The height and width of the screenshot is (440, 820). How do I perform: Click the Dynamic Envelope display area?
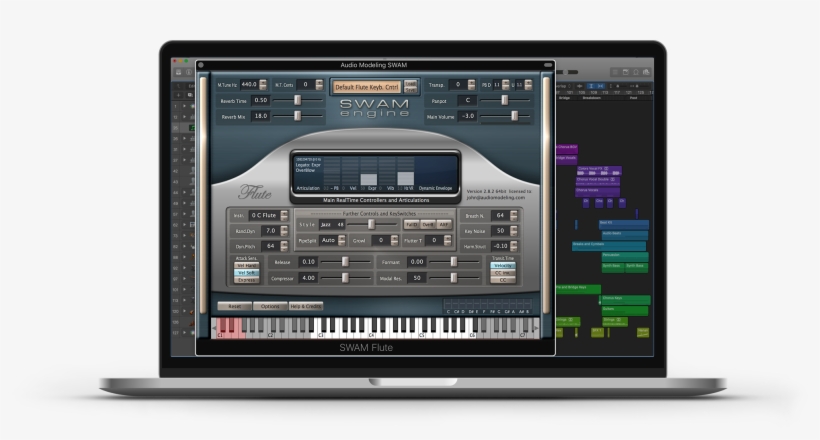pos(436,172)
